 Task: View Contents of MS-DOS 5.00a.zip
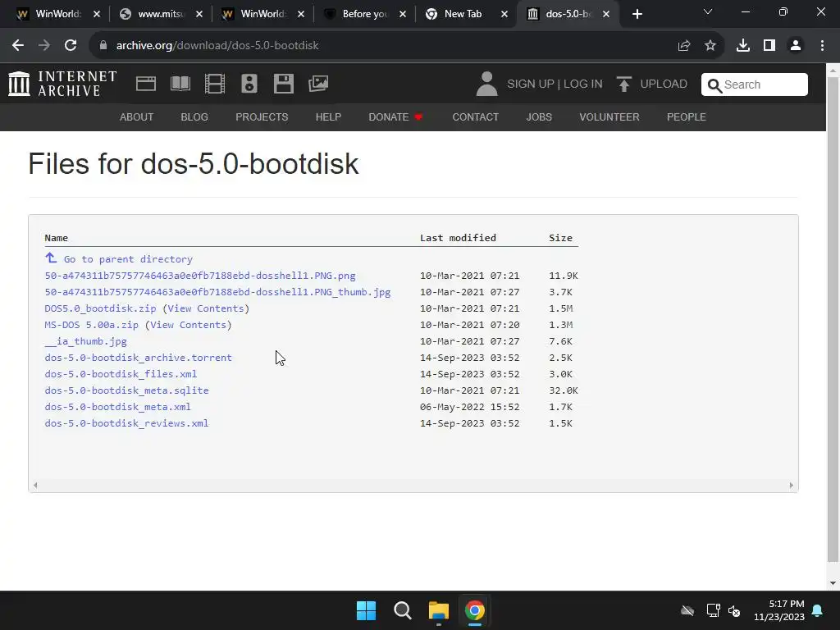coord(188,325)
